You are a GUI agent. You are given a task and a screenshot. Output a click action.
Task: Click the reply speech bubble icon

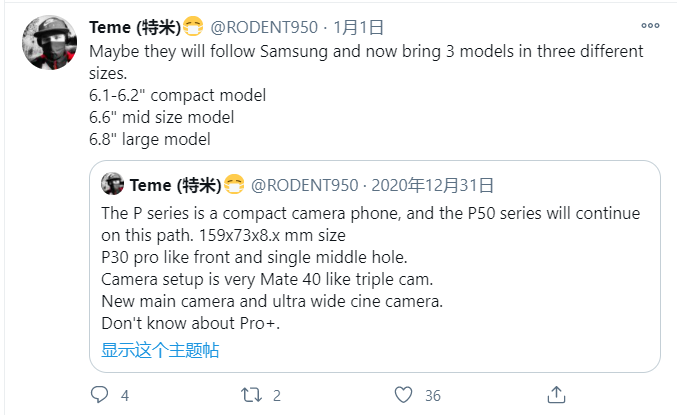98,395
